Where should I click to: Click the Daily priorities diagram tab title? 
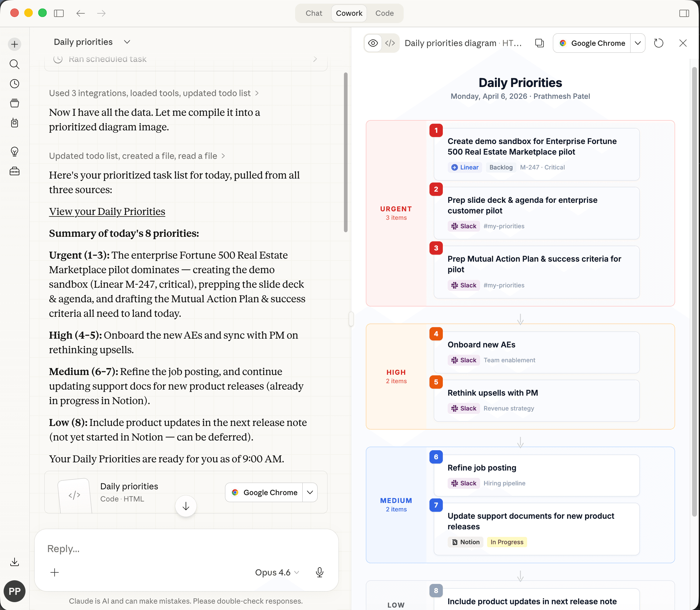point(463,43)
